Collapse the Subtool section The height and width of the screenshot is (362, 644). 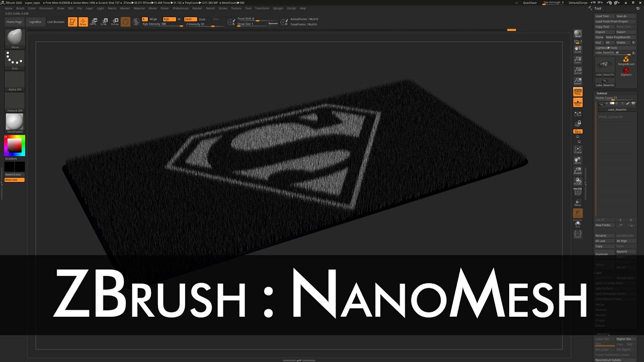click(602, 93)
